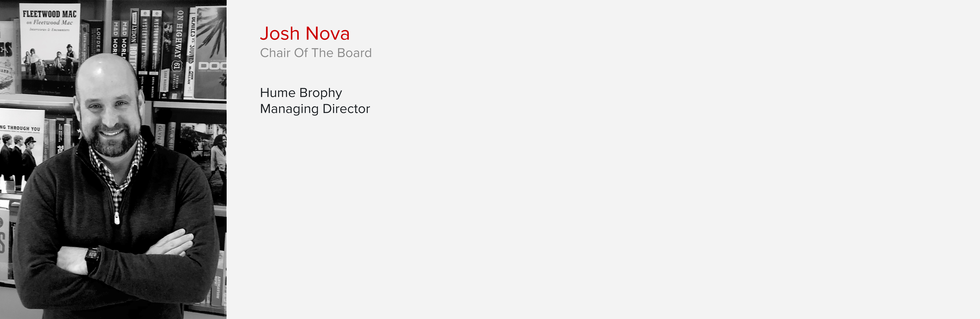This screenshot has height=319, width=980.
Task: Select the Chair Of The Board subtitle
Action: pos(316,53)
